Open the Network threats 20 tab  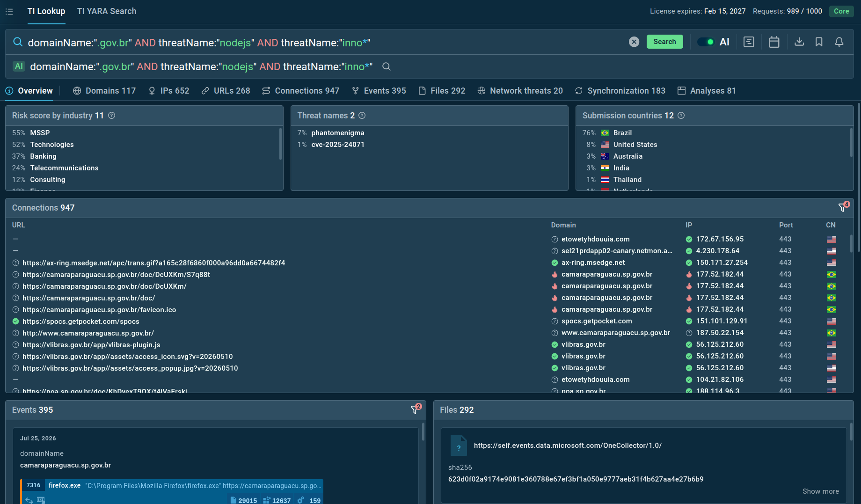(520, 91)
